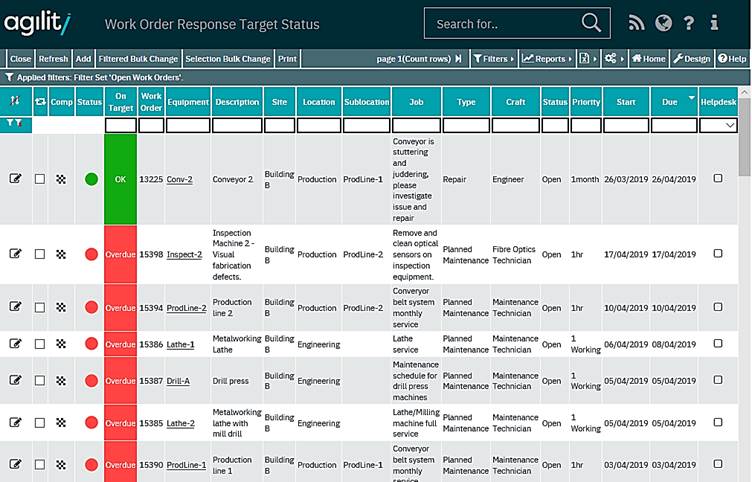Click the Equipment column filter field
This screenshot has width=752, height=482.
tap(188, 126)
